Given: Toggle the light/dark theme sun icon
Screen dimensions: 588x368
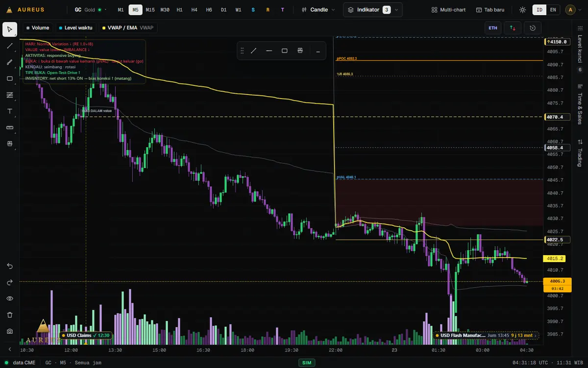Looking at the screenshot, I should tap(523, 10).
